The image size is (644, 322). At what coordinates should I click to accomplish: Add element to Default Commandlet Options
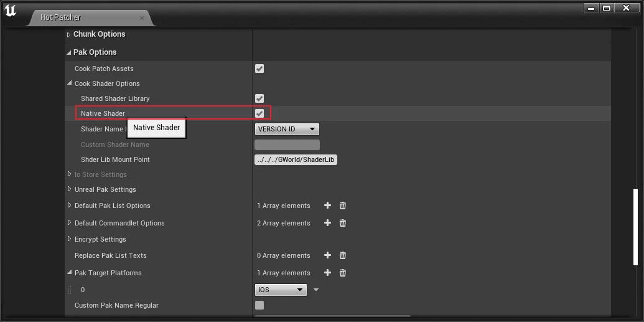327,223
